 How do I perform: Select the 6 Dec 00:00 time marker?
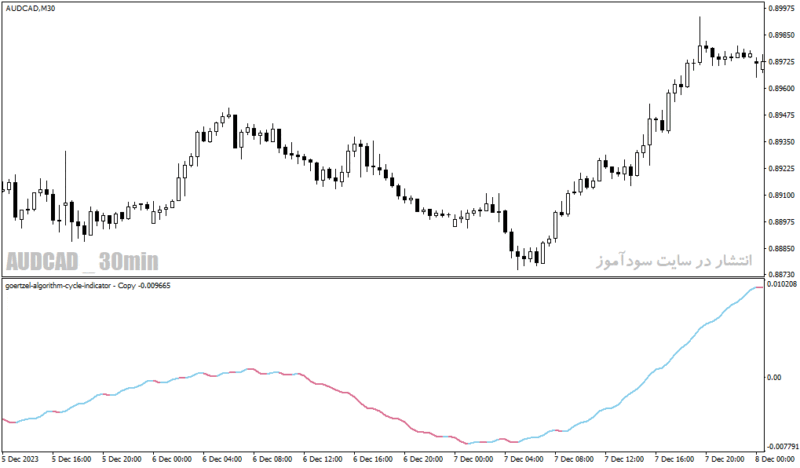(x=171, y=459)
